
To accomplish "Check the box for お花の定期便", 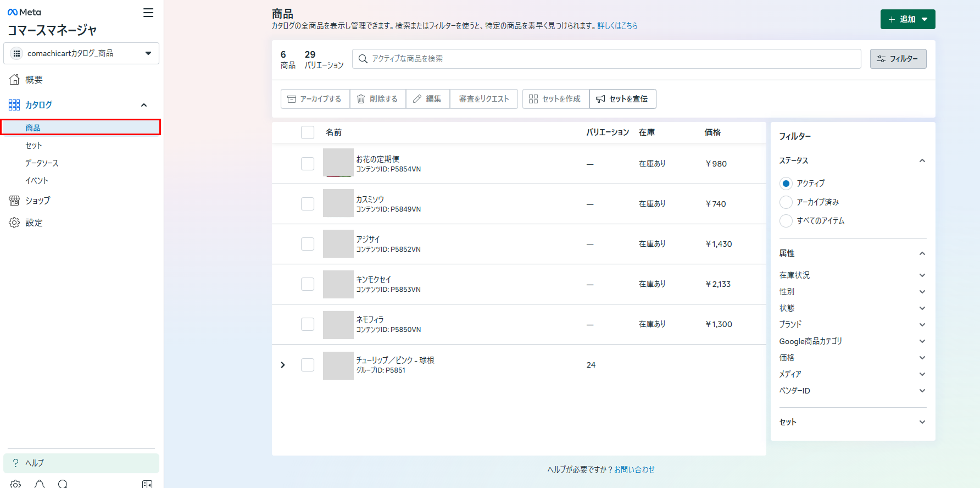I will (308, 164).
